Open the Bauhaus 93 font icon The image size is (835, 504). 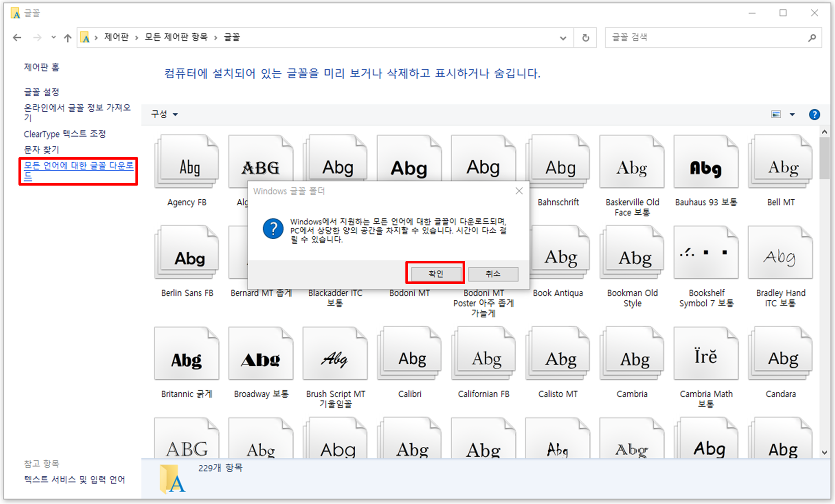706,162
